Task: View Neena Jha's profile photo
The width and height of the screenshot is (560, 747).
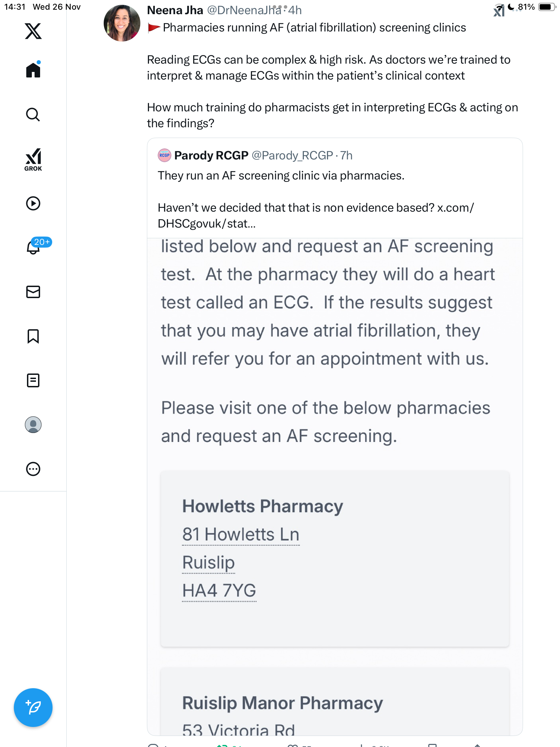Action: 122,23
